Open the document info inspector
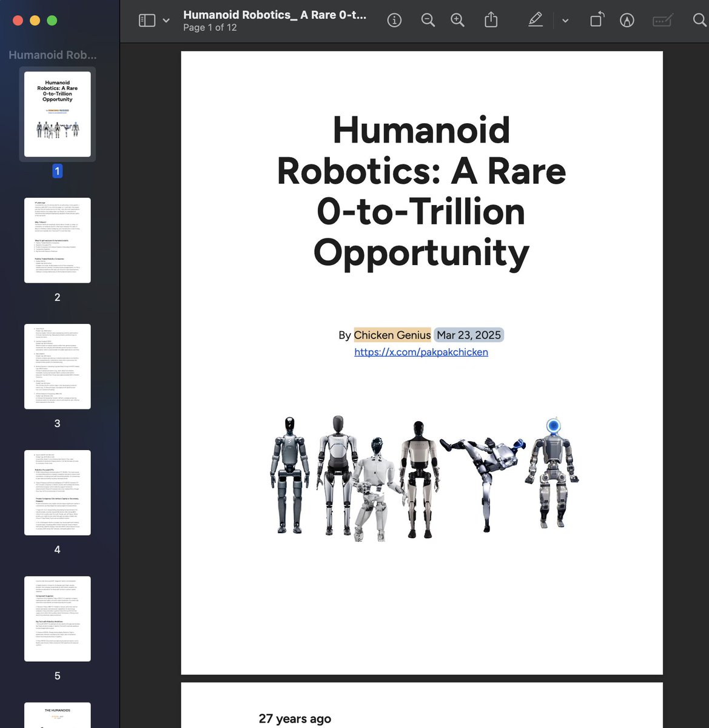The height and width of the screenshot is (728, 709). pos(394,20)
